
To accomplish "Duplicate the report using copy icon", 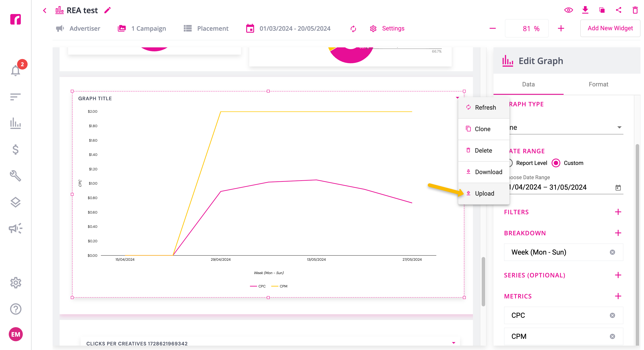I will (602, 10).
